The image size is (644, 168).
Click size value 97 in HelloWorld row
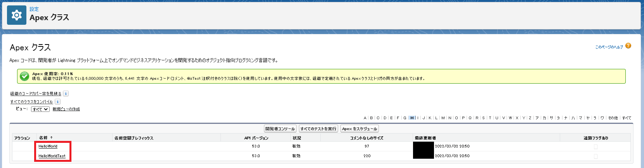tap(367, 146)
